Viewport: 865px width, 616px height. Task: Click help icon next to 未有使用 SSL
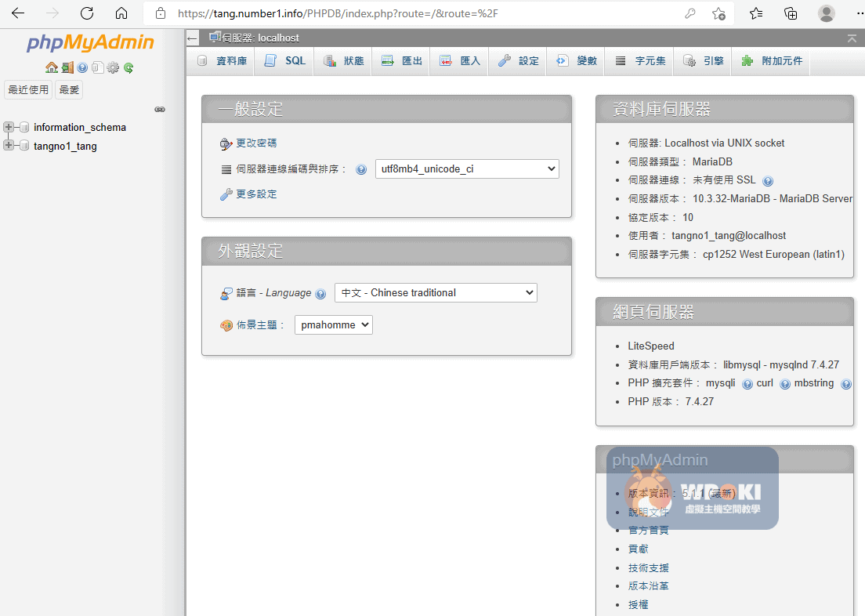[x=768, y=181]
